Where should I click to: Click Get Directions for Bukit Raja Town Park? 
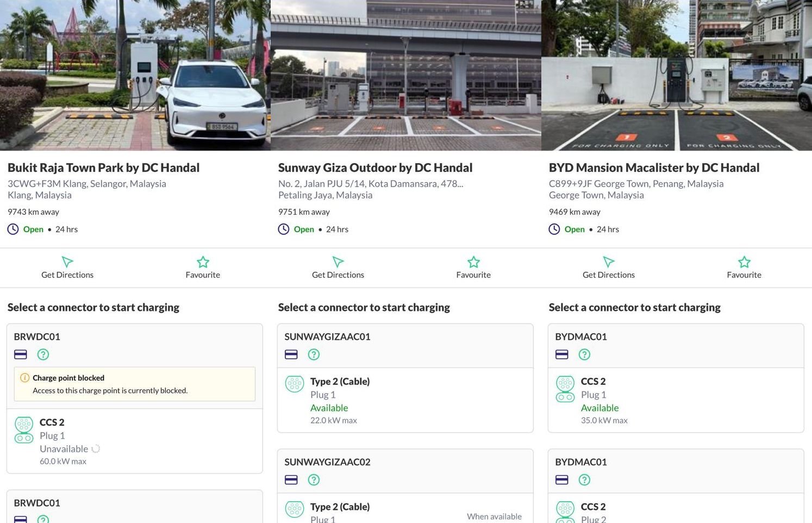coord(67,267)
